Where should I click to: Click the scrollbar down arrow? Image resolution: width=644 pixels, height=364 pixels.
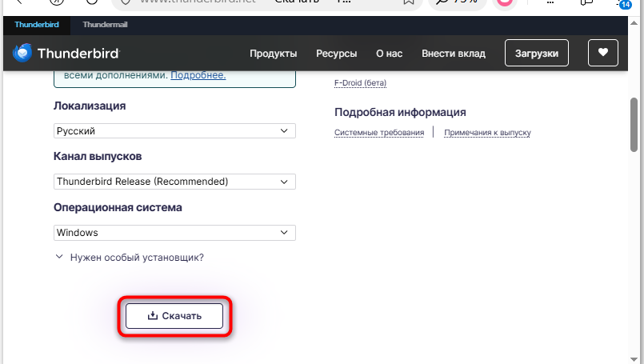pyautogui.click(x=634, y=359)
